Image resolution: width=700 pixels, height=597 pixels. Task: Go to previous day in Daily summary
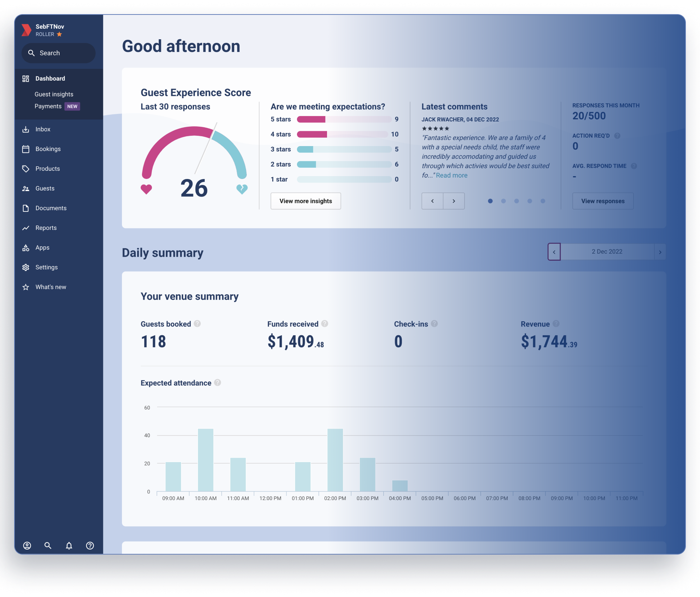(554, 251)
